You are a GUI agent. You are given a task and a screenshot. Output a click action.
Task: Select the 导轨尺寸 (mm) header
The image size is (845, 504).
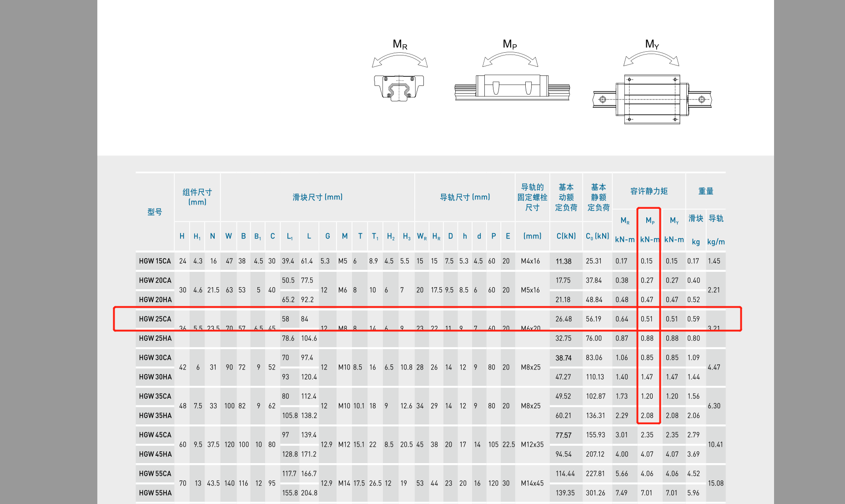(x=465, y=197)
